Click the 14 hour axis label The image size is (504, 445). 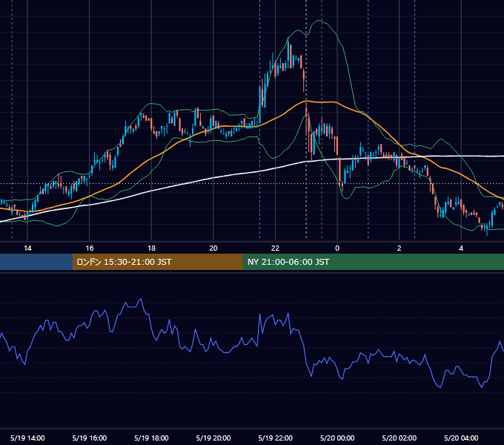27,248
